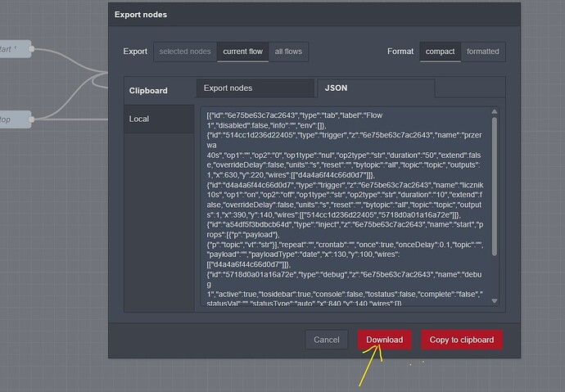Click the red Download button
Viewport: 565px width, 392px height.
[x=384, y=340]
